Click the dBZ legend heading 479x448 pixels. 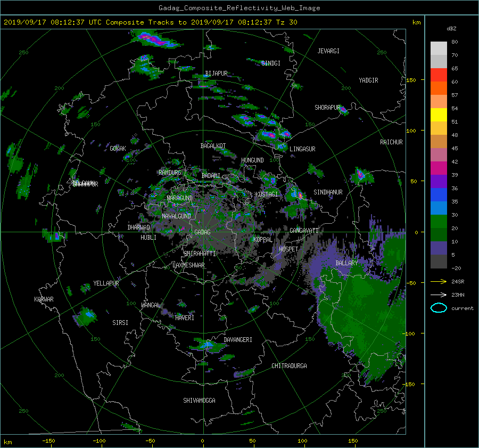[451, 29]
